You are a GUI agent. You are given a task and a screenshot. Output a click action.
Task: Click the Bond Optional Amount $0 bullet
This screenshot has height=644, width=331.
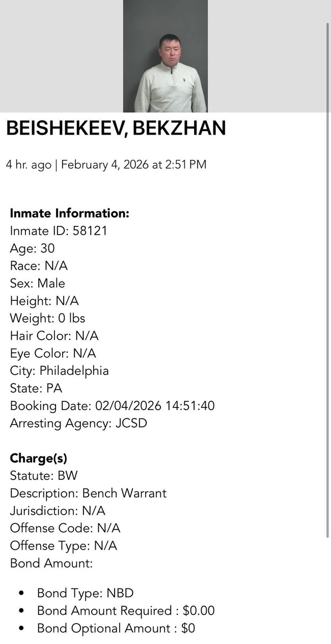[116, 628]
